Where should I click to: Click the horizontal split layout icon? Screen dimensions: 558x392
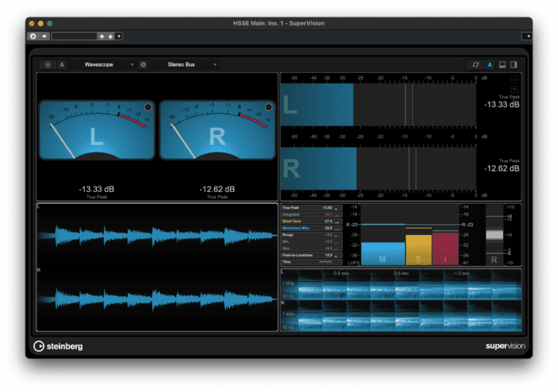pos(502,65)
